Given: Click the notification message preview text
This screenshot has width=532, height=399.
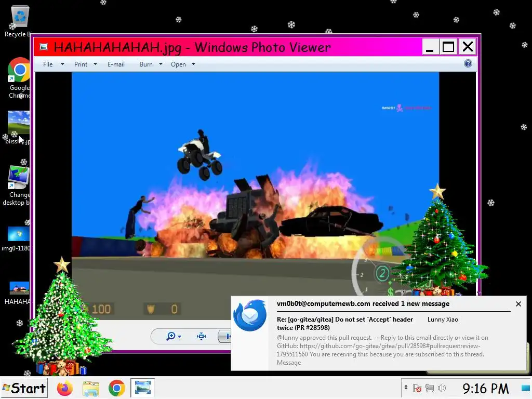Looking at the screenshot, I should click(x=382, y=350).
